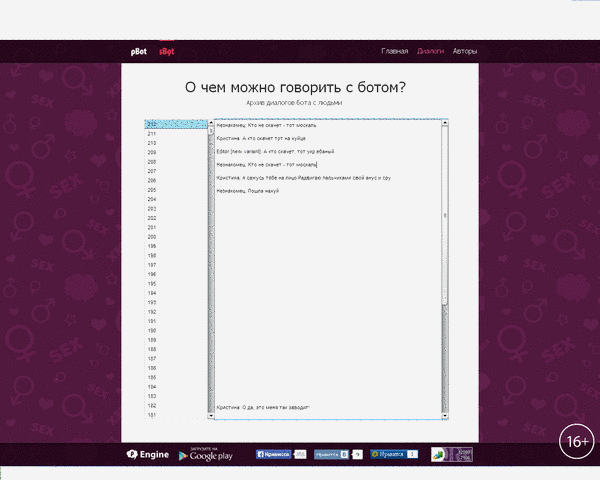Select dialog 203 in the list

click(176, 209)
